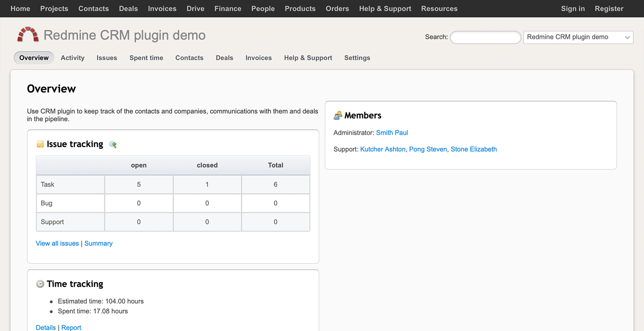
Task: Open Pong Steven's profile link
Action: pos(428,149)
